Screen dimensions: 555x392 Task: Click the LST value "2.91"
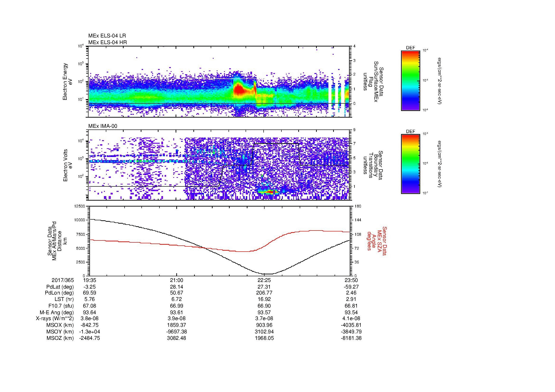(x=351, y=300)
